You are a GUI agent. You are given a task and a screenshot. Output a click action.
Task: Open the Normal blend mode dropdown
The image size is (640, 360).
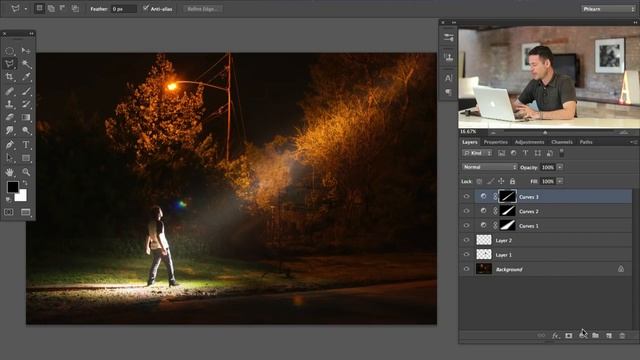pyautogui.click(x=489, y=167)
